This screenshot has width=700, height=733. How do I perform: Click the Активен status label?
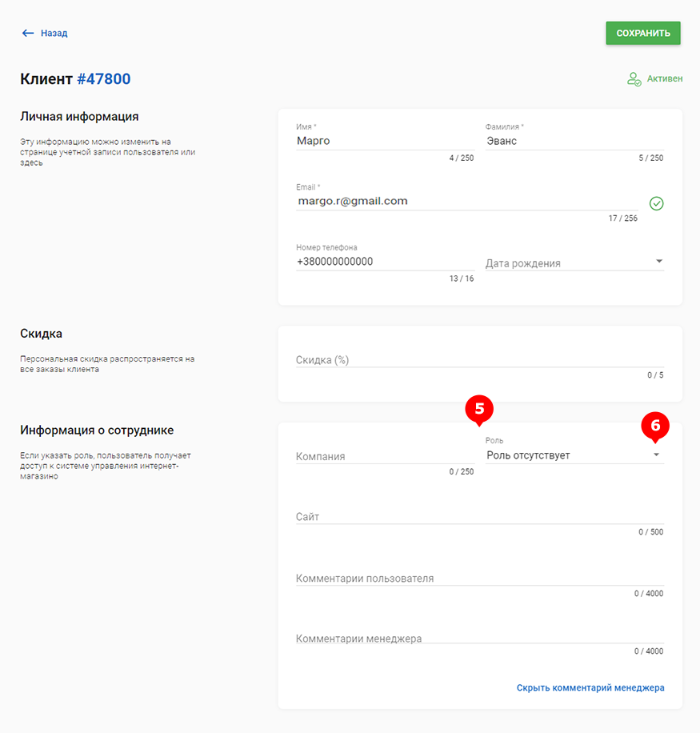point(665,79)
